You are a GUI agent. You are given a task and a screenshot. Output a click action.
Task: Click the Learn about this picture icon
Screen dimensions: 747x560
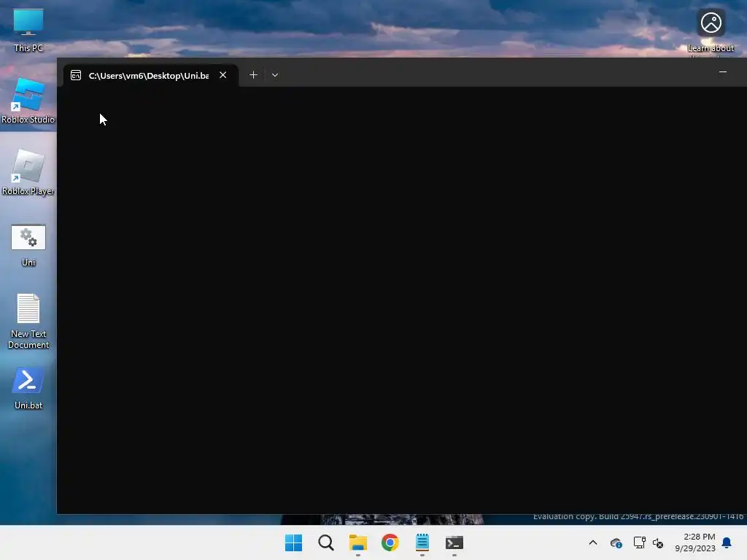tap(711, 29)
